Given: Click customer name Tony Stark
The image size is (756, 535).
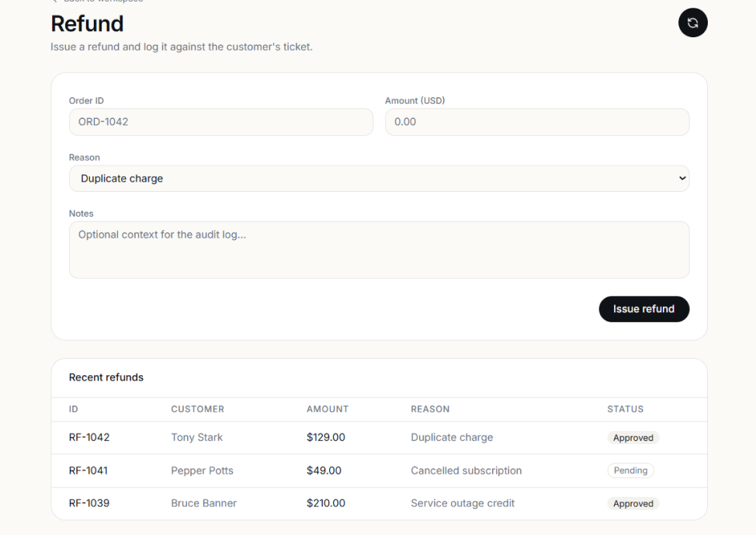Looking at the screenshot, I should point(196,437).
